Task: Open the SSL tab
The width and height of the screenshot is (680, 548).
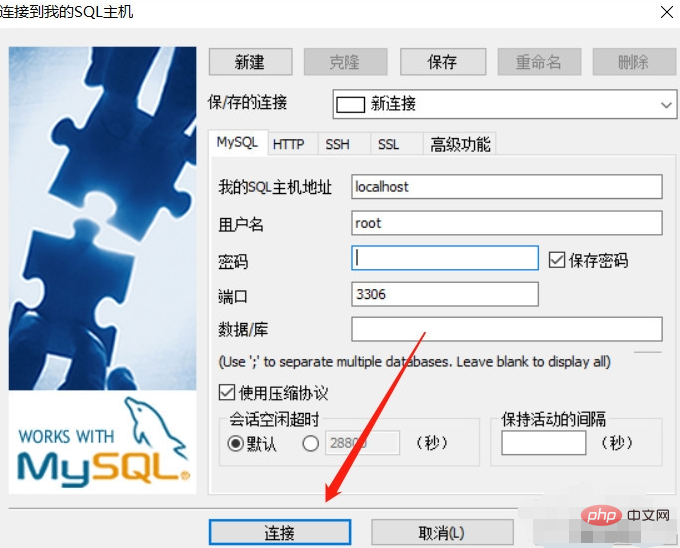Action: coord(388,144)
